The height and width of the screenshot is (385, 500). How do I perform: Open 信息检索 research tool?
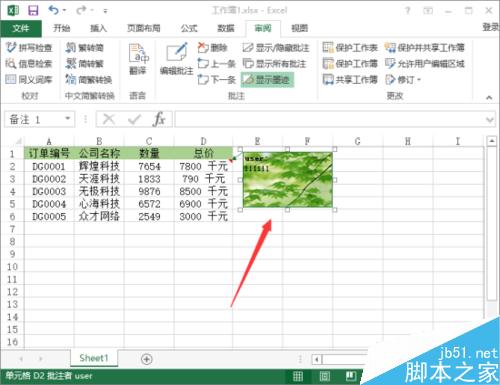click(29, 63)
